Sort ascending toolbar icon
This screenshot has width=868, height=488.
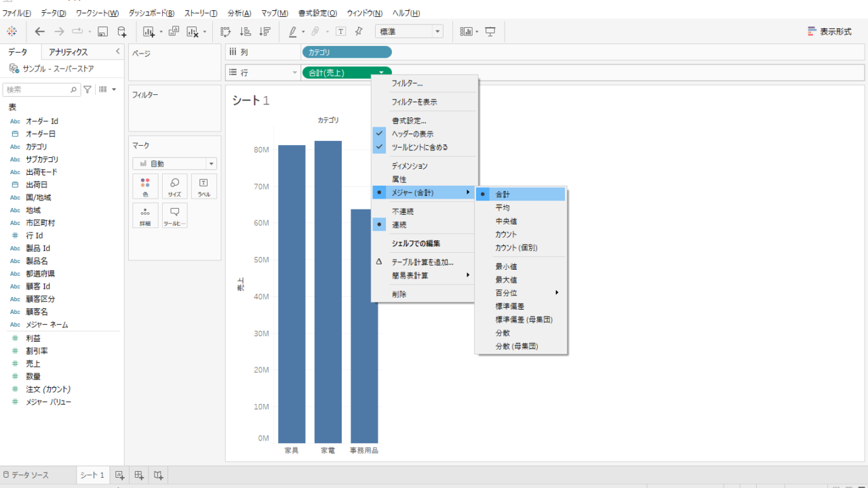pos(245,31)
